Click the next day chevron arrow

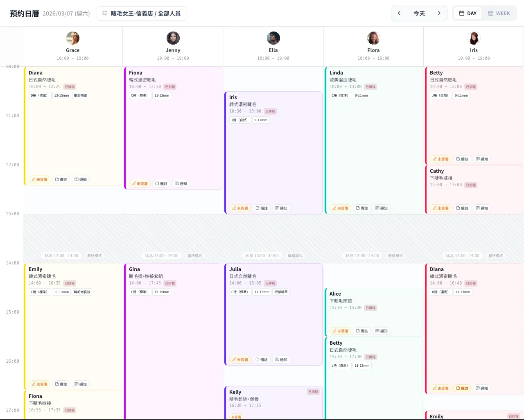(x=439, y=13)
